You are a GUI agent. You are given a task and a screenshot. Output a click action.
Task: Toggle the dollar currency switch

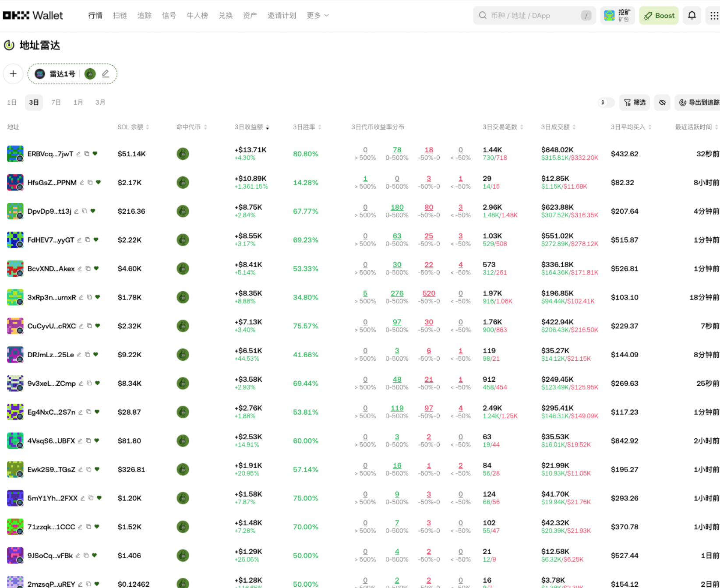[606, 102]
